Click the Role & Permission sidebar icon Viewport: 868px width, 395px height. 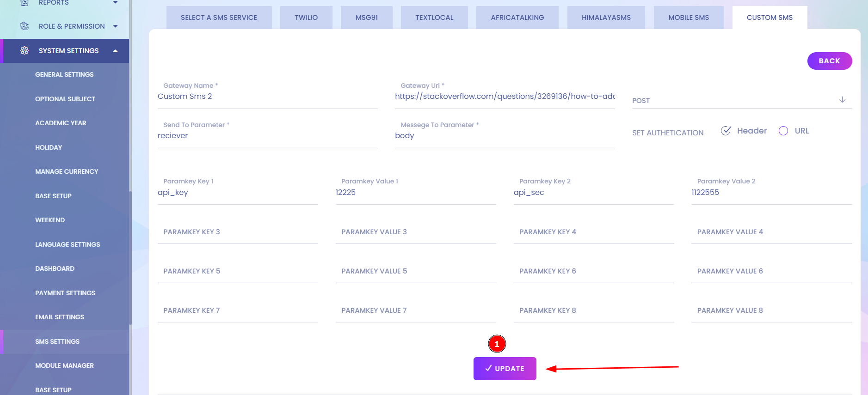[25, 26]
